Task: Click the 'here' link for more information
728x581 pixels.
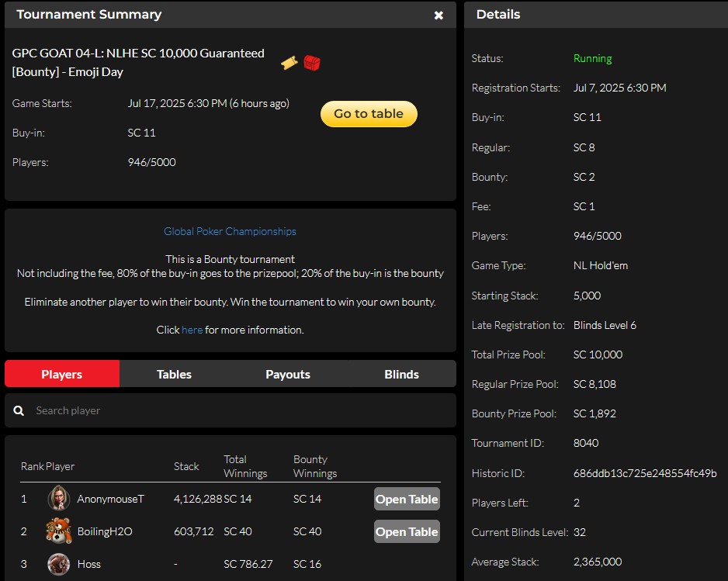Action: click(191, 329)
